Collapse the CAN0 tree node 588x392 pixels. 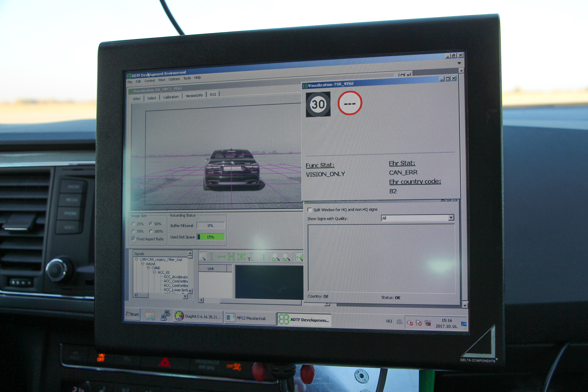coord(149,268)
